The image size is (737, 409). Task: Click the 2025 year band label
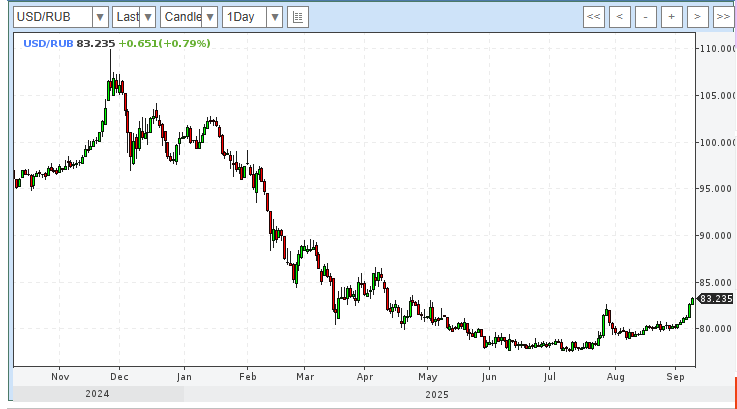(437, 395)
